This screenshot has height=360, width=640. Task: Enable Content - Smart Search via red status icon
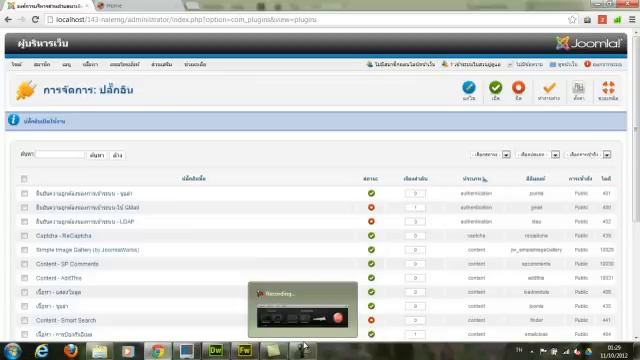click(371, 320)
